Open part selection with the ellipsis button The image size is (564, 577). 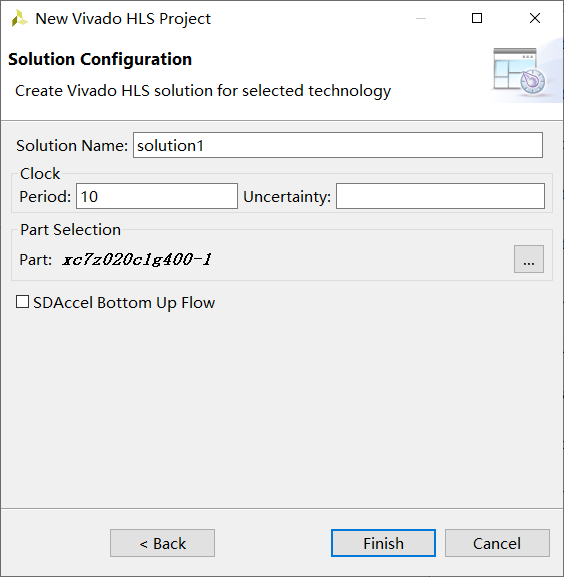[529, 259]
